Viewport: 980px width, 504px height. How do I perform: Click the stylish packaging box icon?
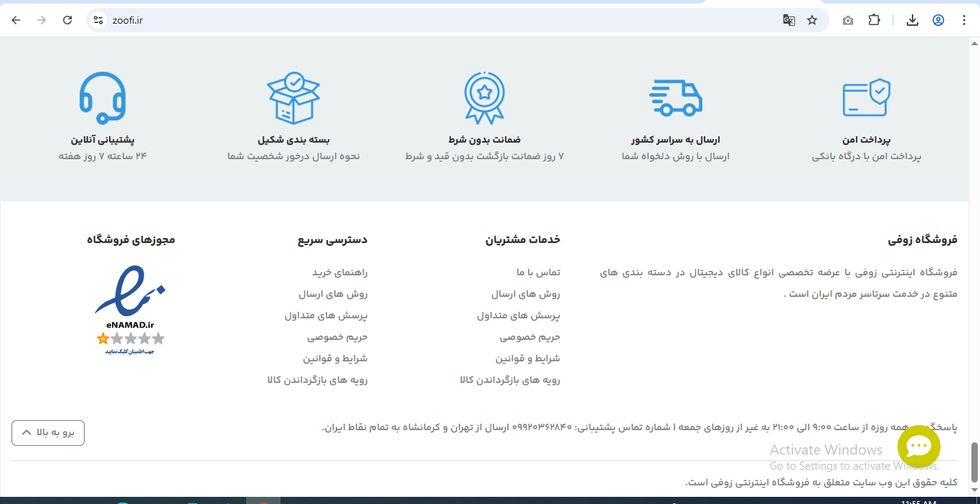tap(293, 98)
